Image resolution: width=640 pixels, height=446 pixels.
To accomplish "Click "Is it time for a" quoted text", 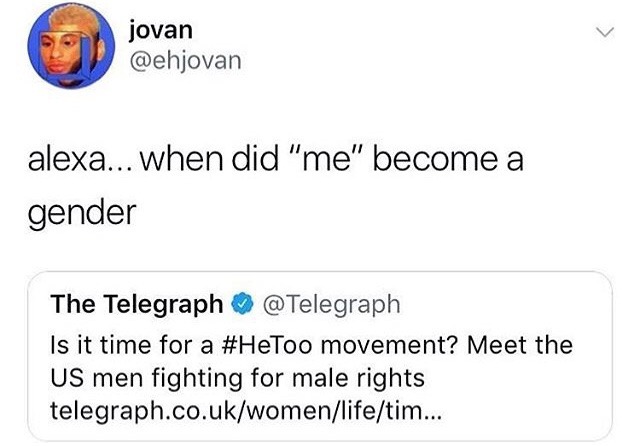I will (126, 345).
